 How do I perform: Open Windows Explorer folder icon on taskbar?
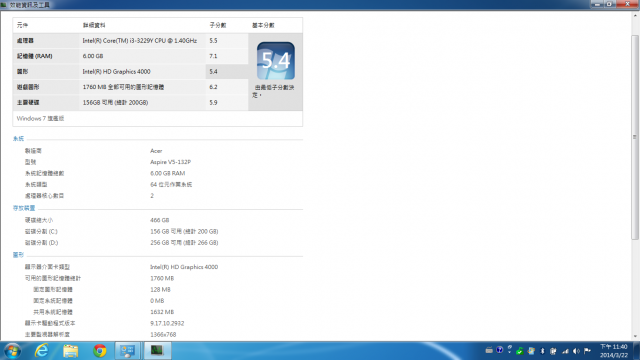(x=70, y=351)
